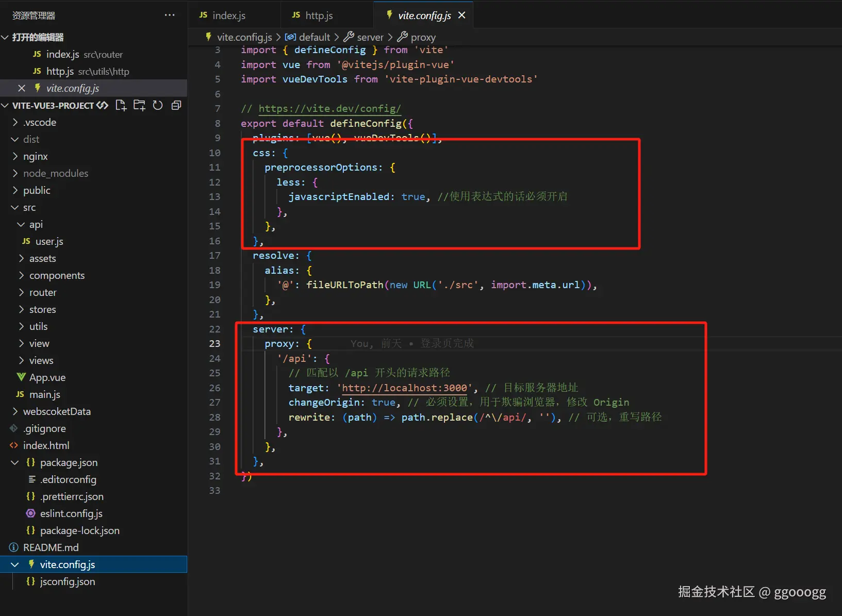This screenshot has height=616, width=842.
Task: Click the 'defineConfig' call on line 8
Action: (366, 124)
